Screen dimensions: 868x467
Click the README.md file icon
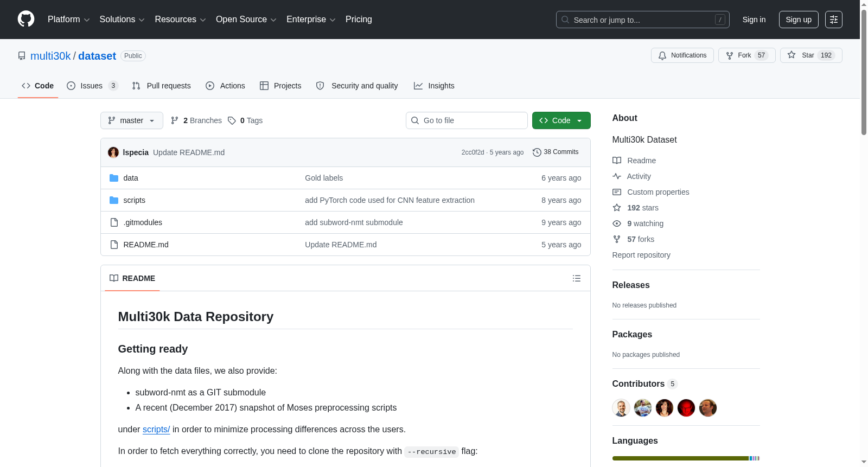click(x=114, y=245)
